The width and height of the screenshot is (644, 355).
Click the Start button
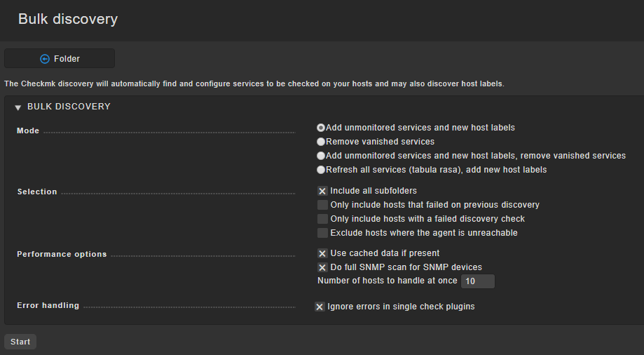point(20,342)
